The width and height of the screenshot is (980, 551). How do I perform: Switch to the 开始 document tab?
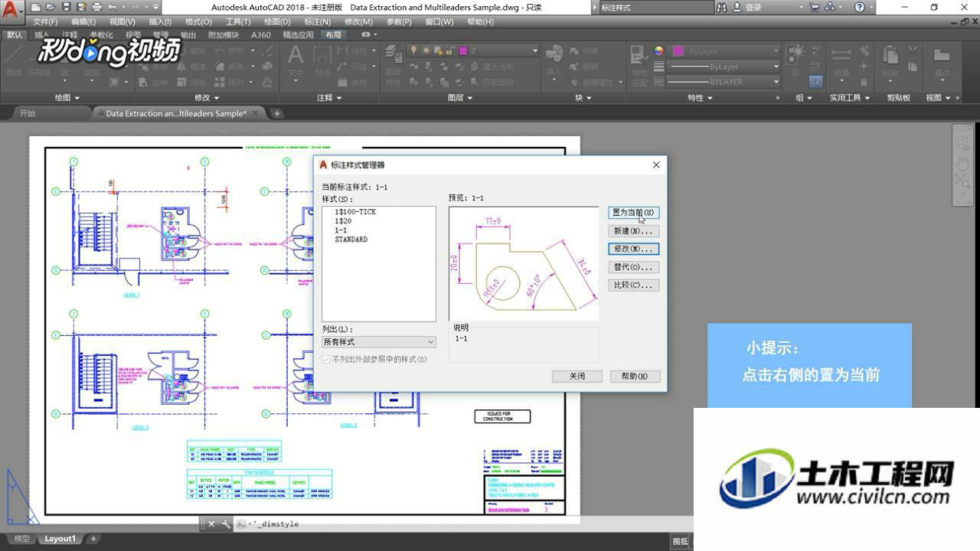point(28,113)
